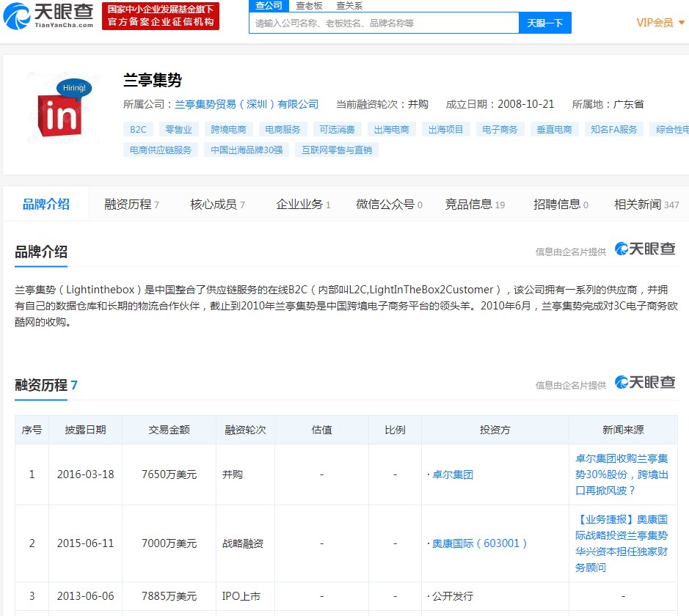Click the 垂直电商 tag
Viewport: 689px width, 616px height.
pos(555,130)
